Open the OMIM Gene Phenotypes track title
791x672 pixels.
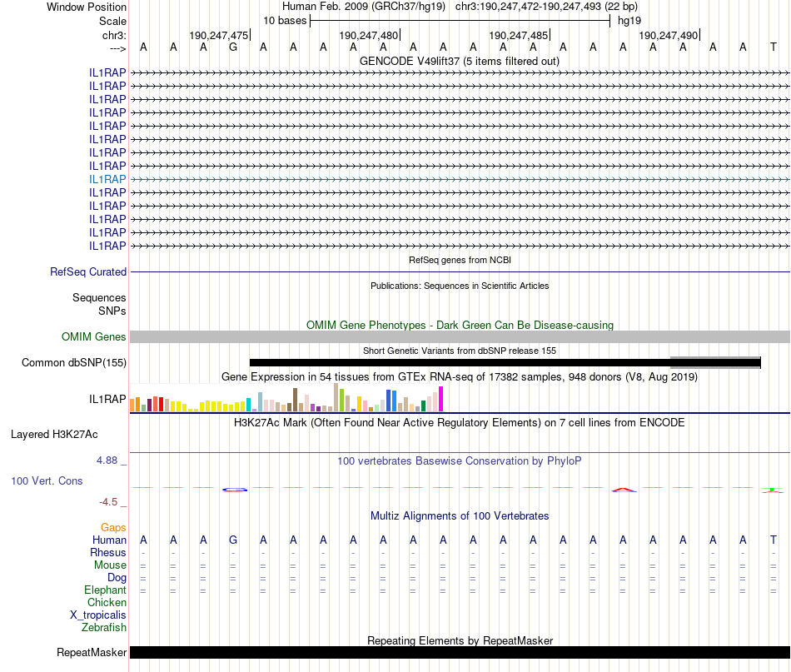[x=460, y=325]
